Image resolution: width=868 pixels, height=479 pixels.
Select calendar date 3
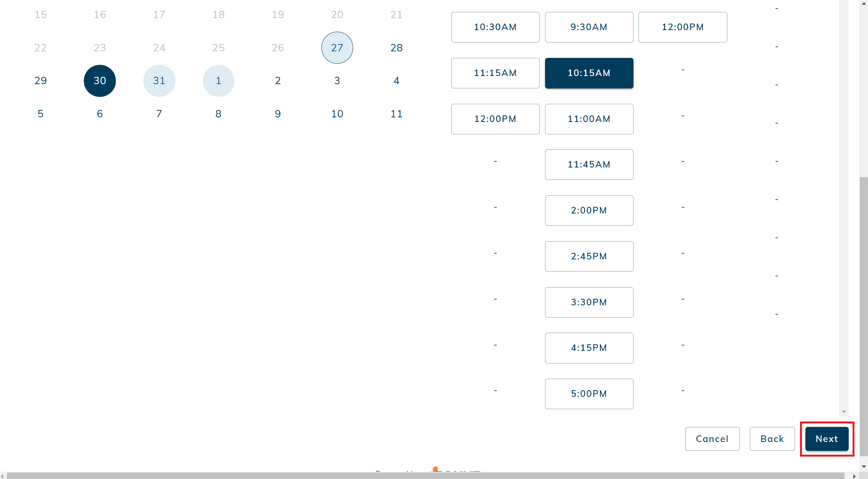click(337, 81)
